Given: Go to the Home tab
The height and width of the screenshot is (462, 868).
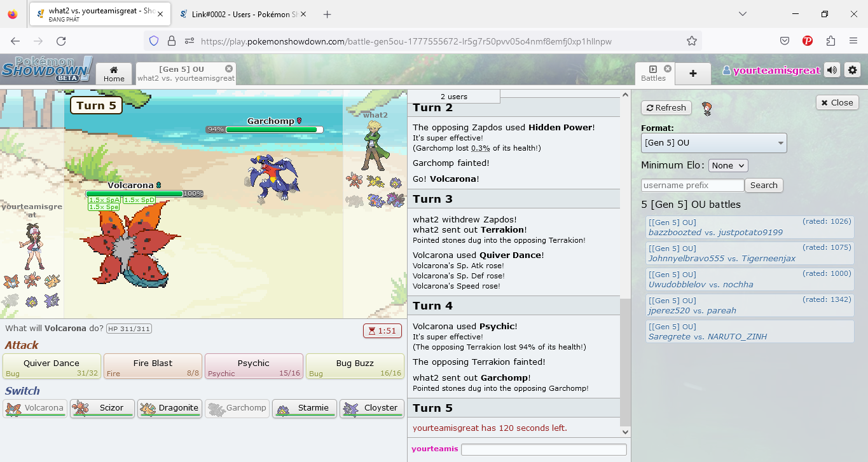Looking at the screenshot, I should coord(114,74).
